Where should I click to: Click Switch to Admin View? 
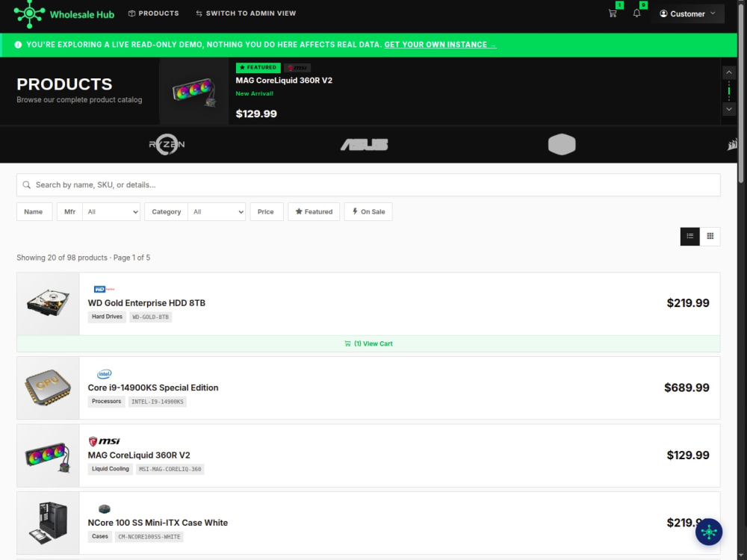coord(246,13)
